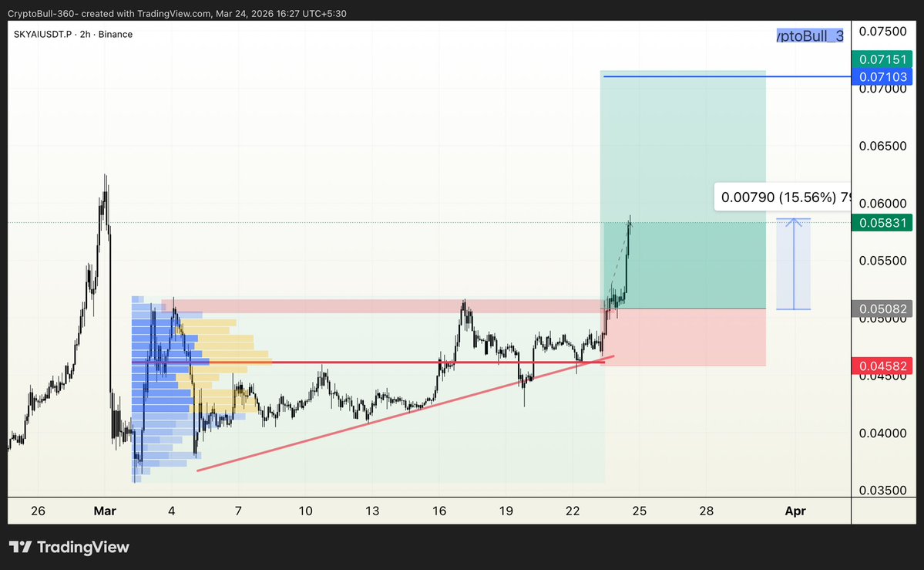Click the Mar label on the time axis
924x570 pixels.
tap(105, 511)
